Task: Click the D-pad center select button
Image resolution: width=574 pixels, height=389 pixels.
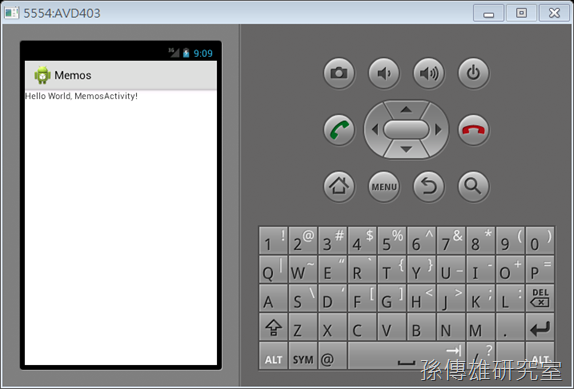Action: click(x=406, y=130)
